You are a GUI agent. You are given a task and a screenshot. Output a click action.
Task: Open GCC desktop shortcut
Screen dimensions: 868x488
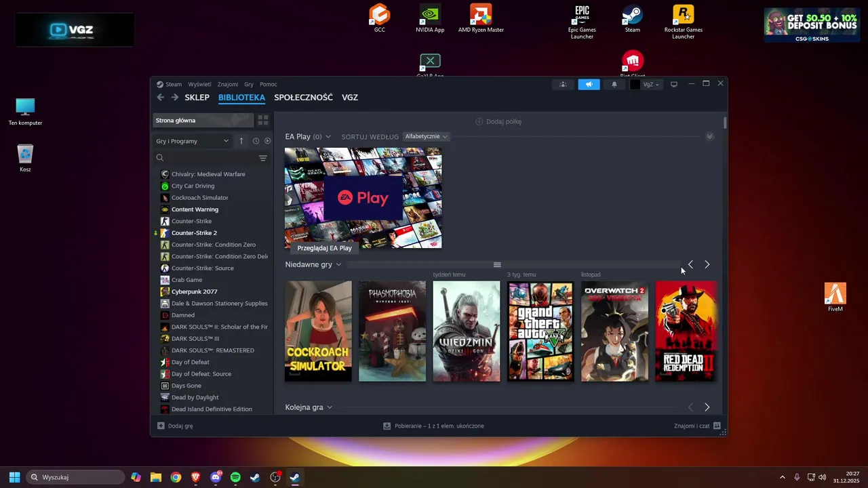(x=380, y=18)
